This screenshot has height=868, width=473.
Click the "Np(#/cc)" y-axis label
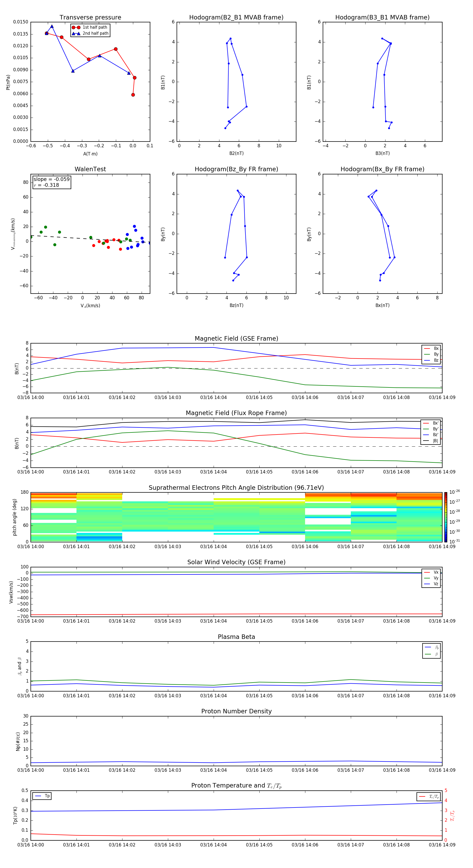tap(18, 741)
